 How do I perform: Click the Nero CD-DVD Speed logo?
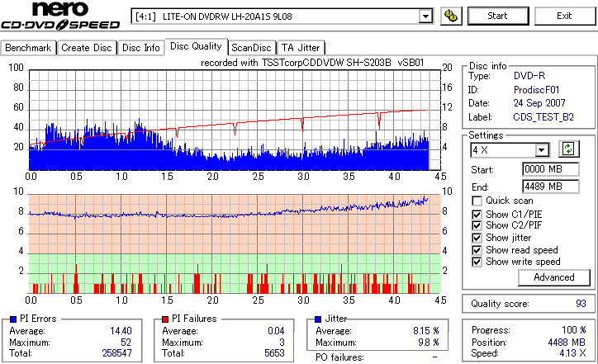[60, 15]
